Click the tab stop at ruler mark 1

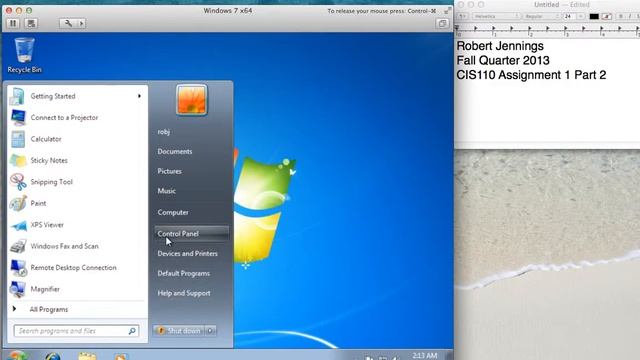493,29
